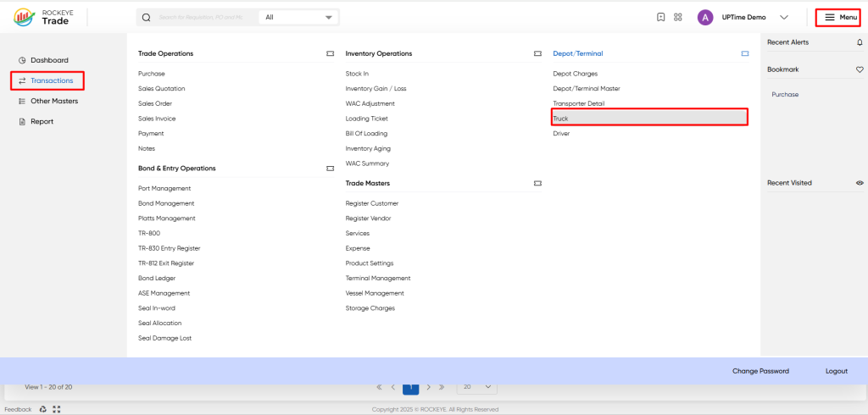
Task: Click the Change Password link
Action: 760,371
